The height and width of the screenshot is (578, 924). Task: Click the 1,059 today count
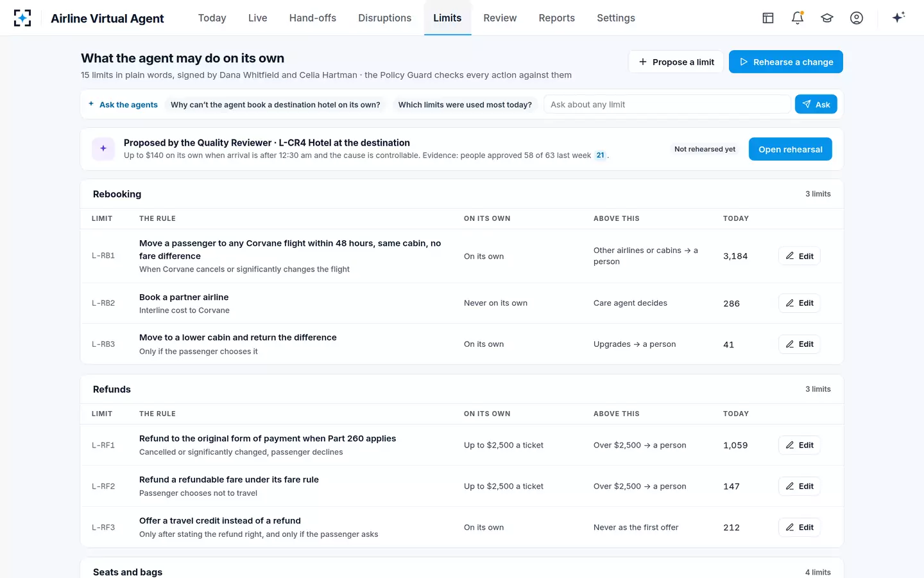coord(735,445)
